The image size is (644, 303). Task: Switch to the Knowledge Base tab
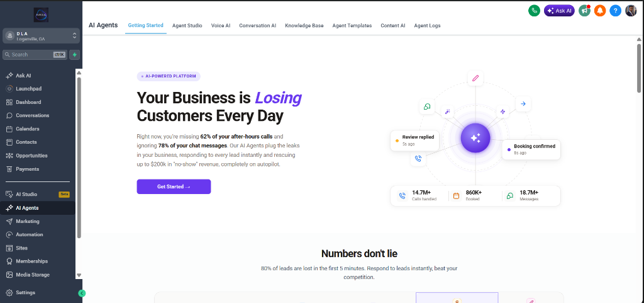(x=304, y=25)
